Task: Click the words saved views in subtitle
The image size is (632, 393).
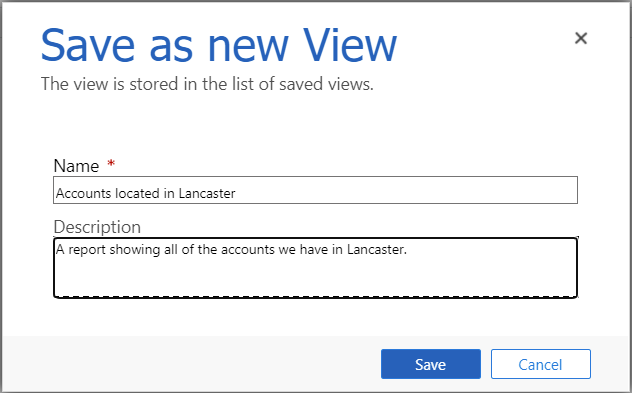Action: [326, 84]
